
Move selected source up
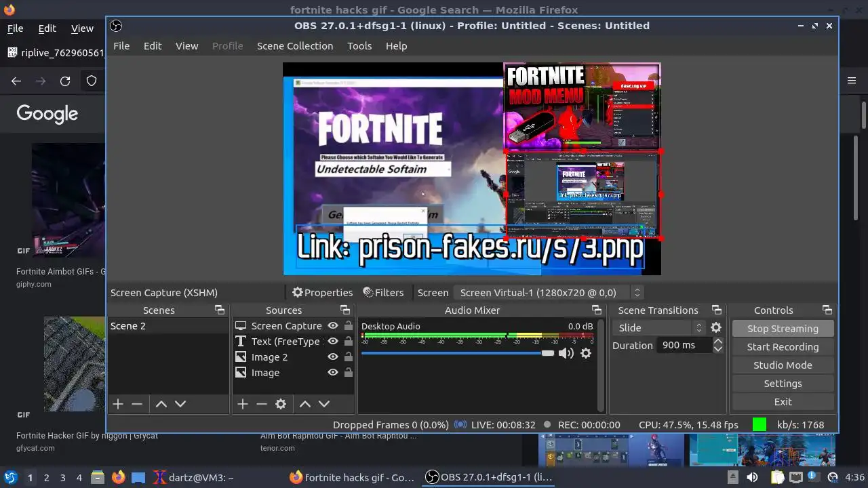(x=305, y=404)
